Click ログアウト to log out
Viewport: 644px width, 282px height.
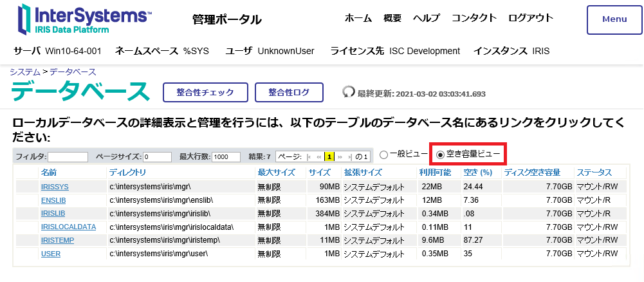pyautogui.click(x=531, y=19)
